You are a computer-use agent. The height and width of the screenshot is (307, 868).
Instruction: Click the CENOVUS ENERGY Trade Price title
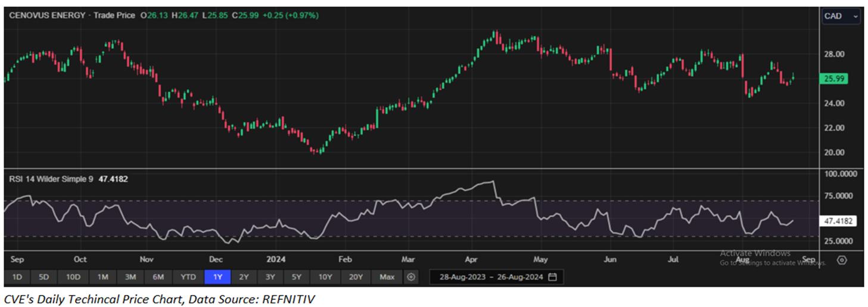(x=72, y=15)
